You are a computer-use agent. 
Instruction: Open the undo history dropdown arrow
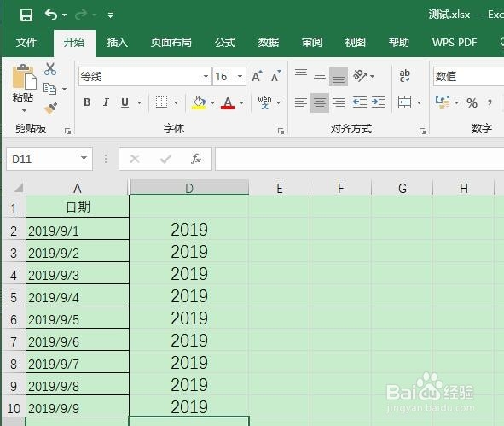pyautogui.click(x=64, y=15)
